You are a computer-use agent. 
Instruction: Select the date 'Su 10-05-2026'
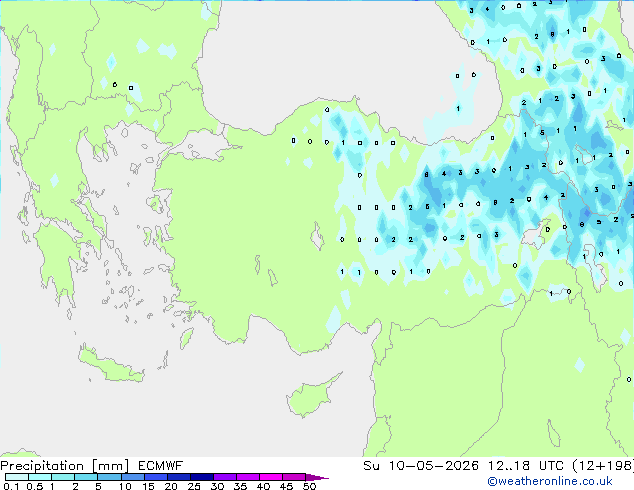click(x=421, y=466)
